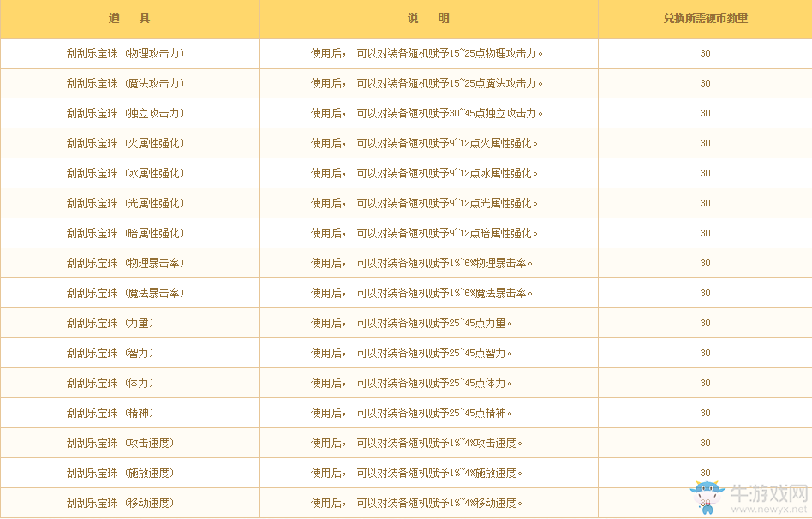Click the 道具 column header
Image resolution: width=812 pixels, height=519 pixels.
click(129, 19)
